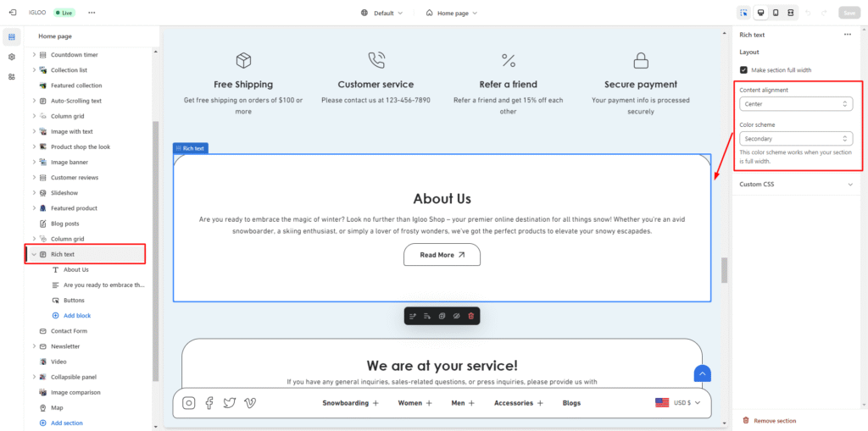868x431 pixels.
Task: Open the Home page selector menu
Action: coord(452,13)
